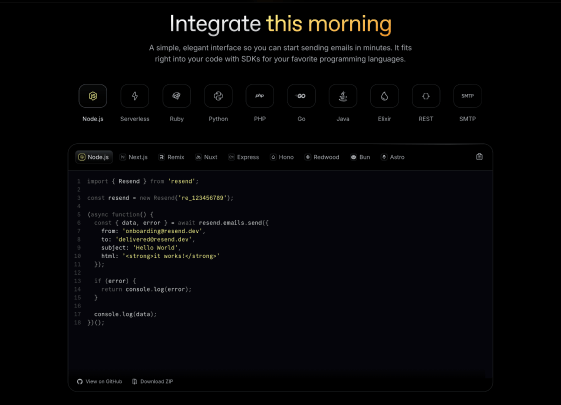Viewport: 561px width, 405px height.
Task: Click the 'Hello World' subject string
Action: [x=155, y=248]
